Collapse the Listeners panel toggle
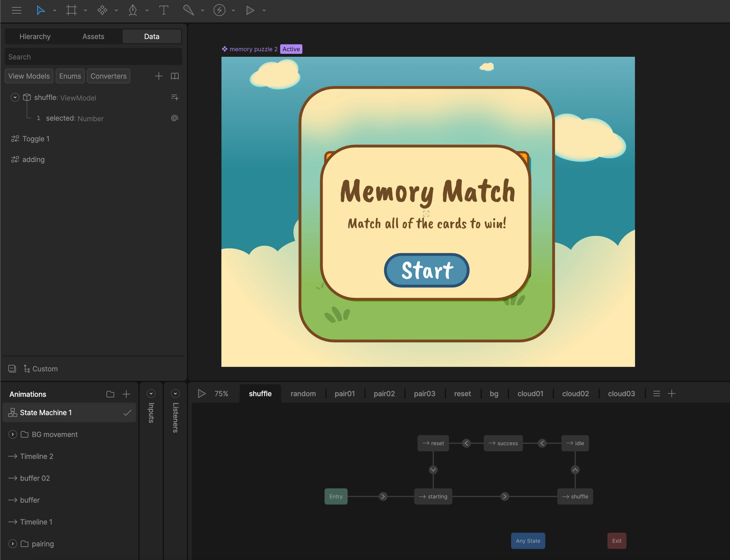The width and height of the screenshot is (730, 560). point(175,394)
